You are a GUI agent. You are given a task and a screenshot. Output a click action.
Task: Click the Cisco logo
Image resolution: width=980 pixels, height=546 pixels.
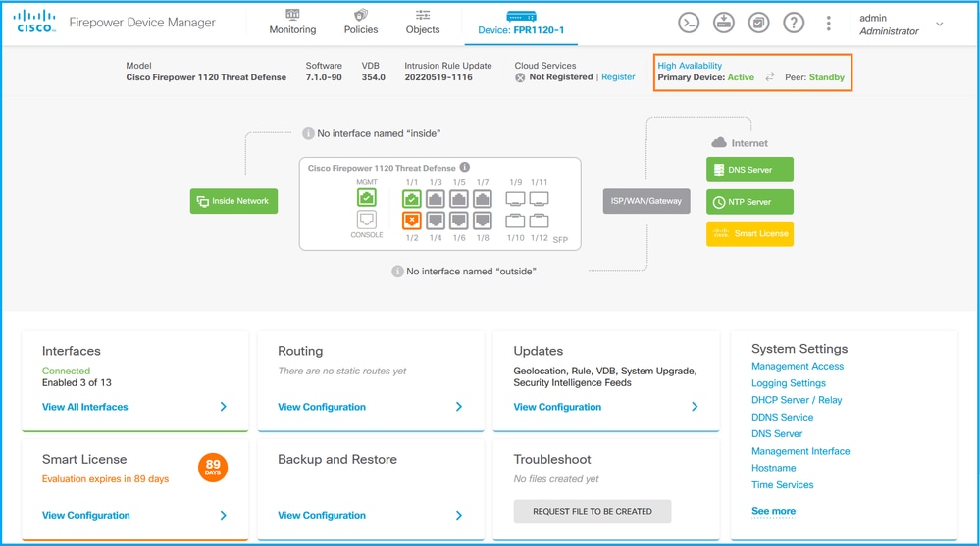click(x=35, y=22)
